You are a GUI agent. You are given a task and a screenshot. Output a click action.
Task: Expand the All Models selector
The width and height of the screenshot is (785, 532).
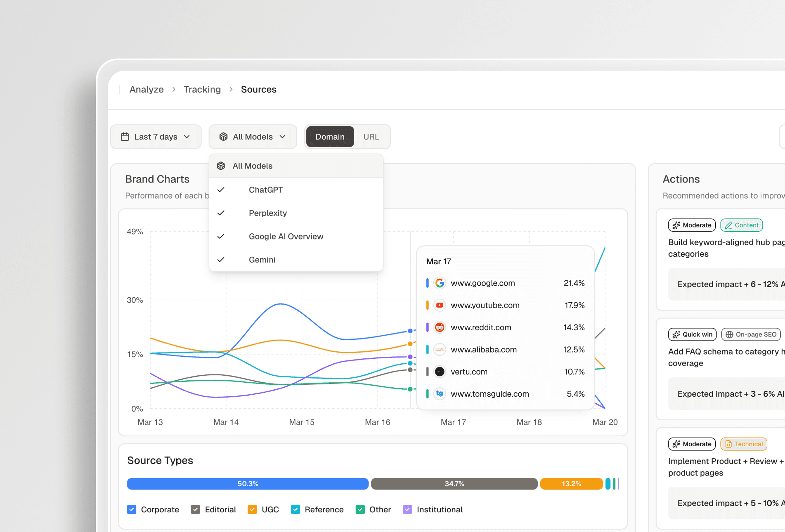(x=253, y=137)
